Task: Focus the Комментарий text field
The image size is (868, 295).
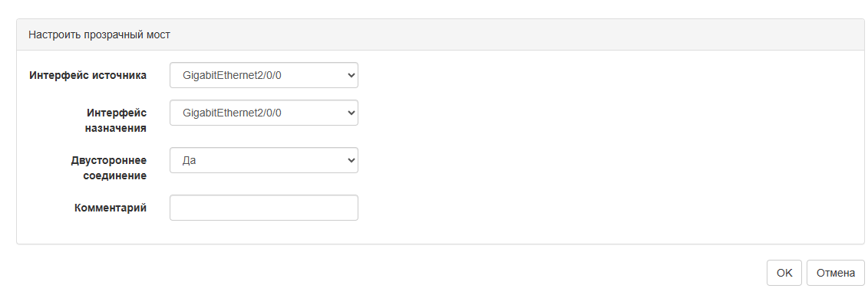Action: (x=263, y=208)
